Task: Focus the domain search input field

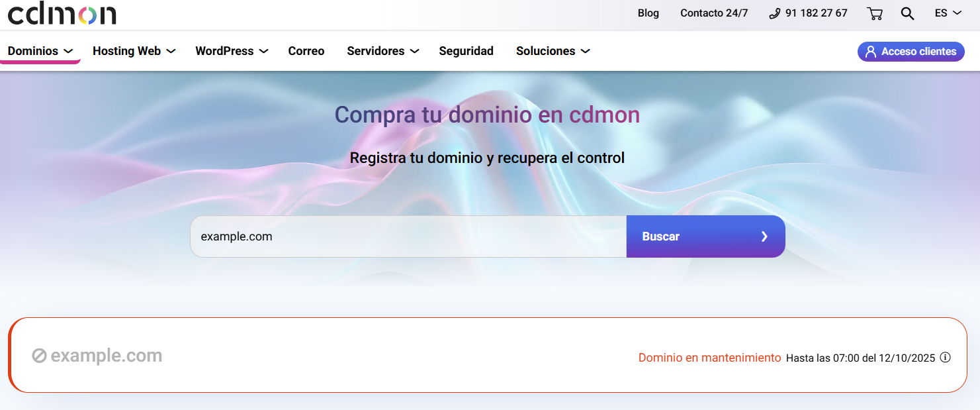Action: tap(408, 236)
